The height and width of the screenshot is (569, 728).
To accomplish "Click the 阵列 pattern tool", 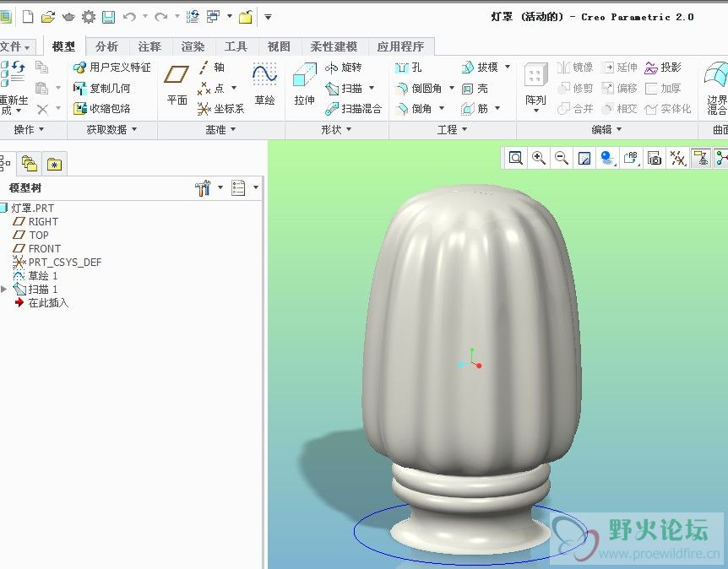I will tap(535, 87).
